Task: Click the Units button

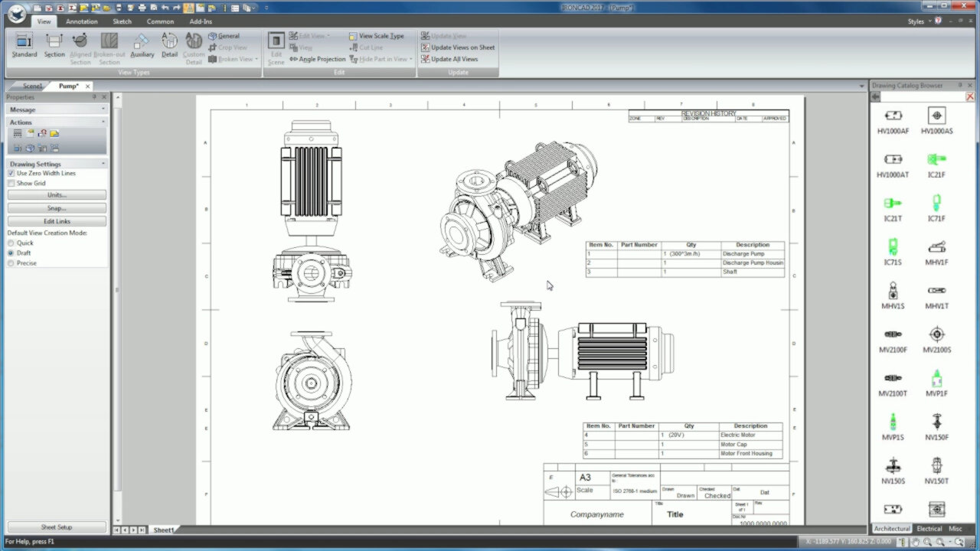Action: point(57,194)
